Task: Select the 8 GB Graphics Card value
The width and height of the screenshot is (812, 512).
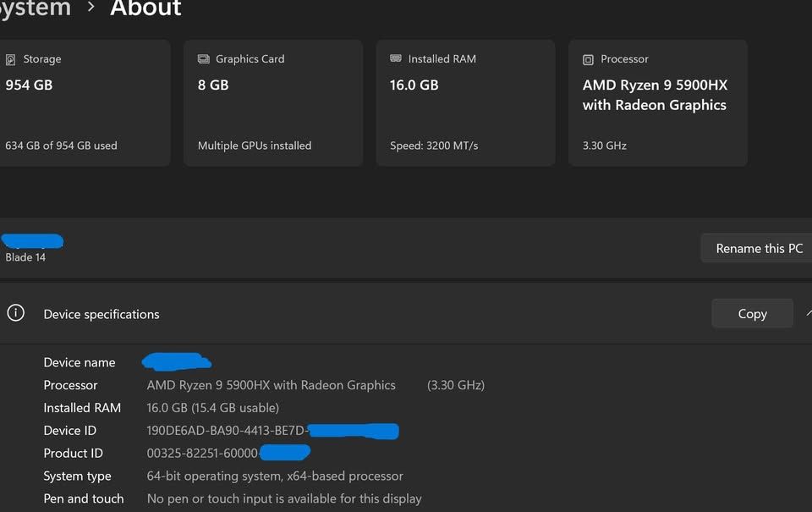Action: coord(213,85)
